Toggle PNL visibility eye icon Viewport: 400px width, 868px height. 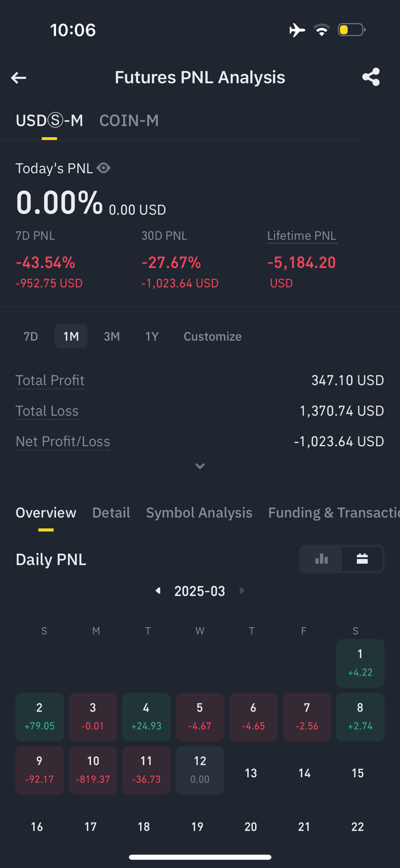[x=103, y=168]
